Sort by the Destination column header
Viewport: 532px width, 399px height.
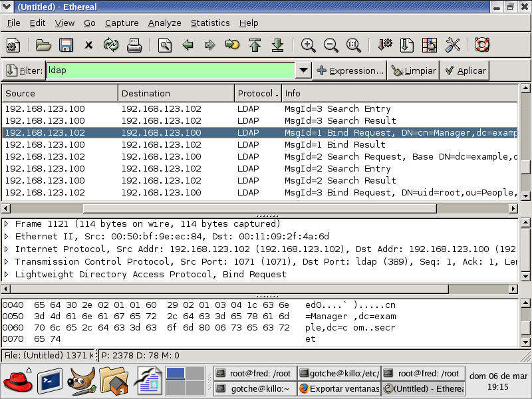point(176,93)
